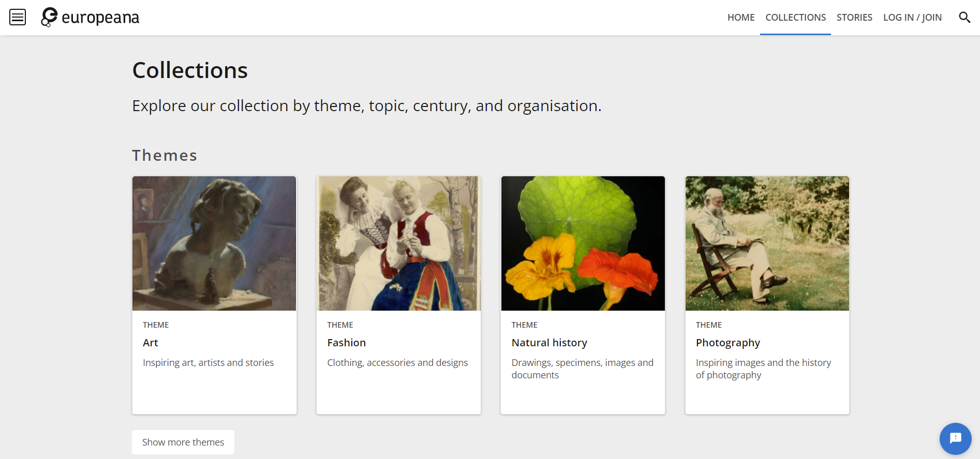
Task: Click the Europeana logo
Action: (91, 17)
